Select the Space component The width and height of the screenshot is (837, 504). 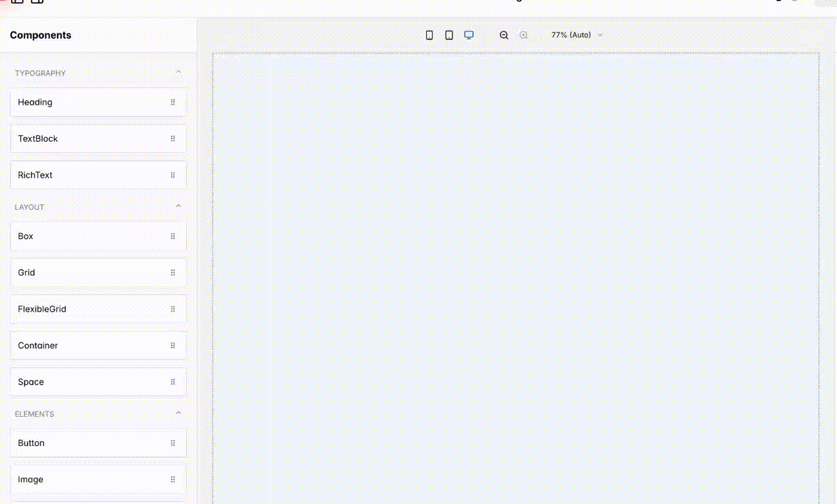coord(87,382)
